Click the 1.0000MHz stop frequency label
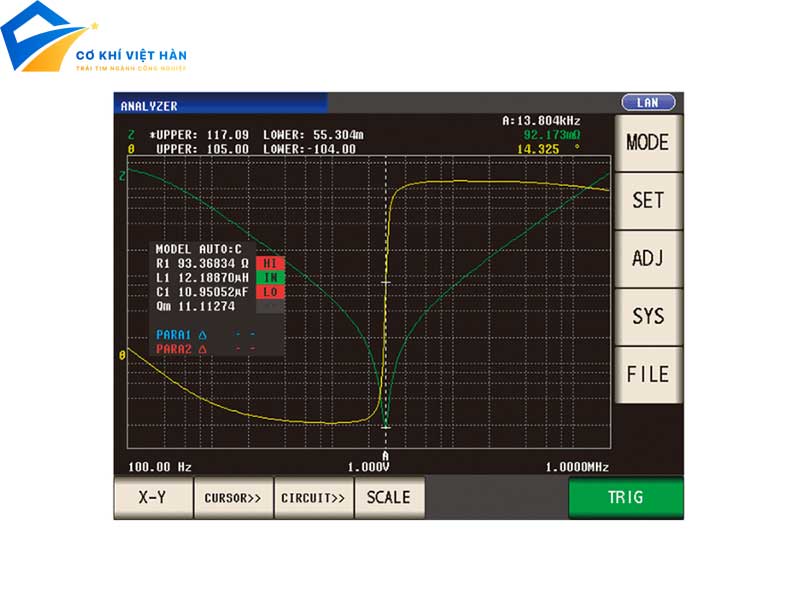Screen dimensions: 800x600 coord(577,467)
